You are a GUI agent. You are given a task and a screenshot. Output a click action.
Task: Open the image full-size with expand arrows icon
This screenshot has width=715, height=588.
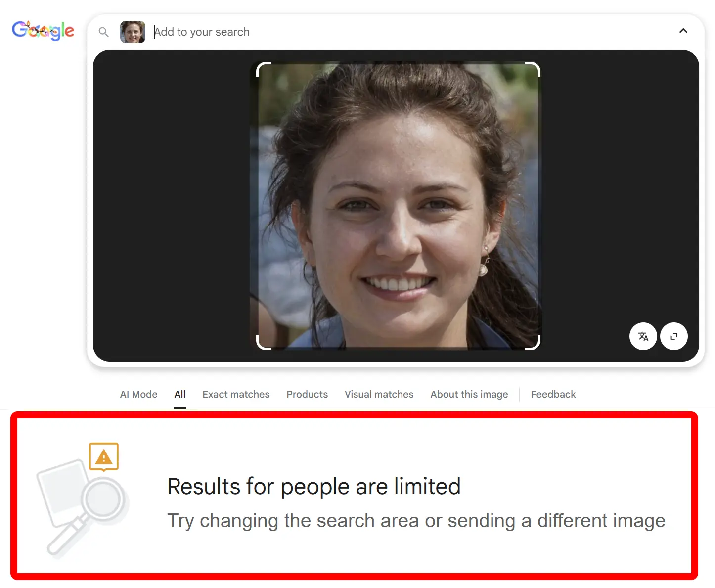[x=674, y=336]
